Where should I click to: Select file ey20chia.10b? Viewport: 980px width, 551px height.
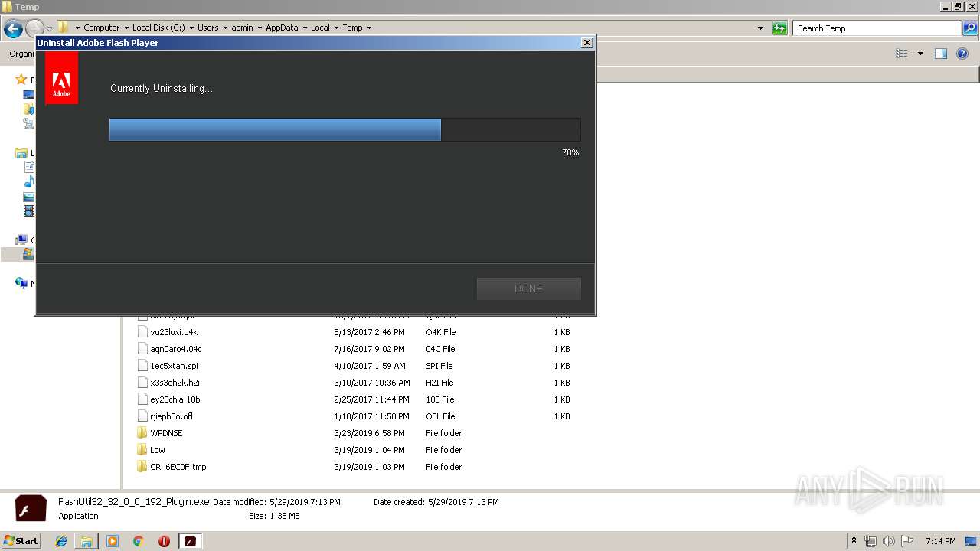[x=175, y=399]
